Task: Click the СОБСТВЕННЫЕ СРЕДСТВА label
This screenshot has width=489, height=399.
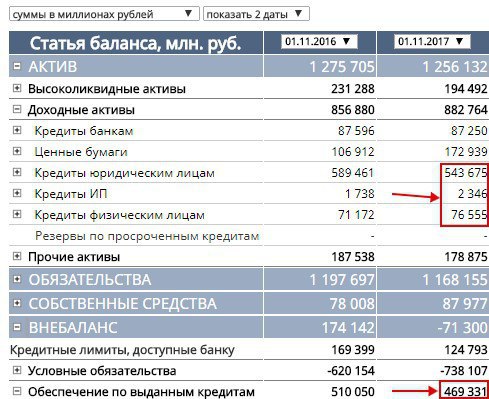Action: [x=123, y=304]
